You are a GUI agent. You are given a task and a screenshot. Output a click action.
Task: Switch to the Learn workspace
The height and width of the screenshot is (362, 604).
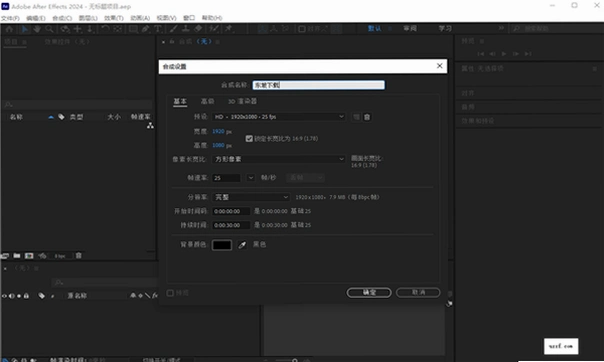(x=445, y=29)
